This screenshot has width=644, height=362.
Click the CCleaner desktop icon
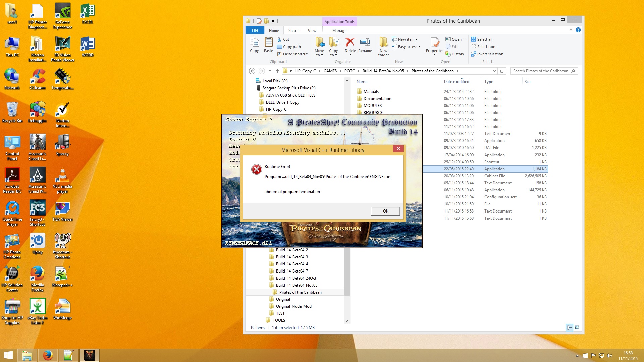(38, 79)
